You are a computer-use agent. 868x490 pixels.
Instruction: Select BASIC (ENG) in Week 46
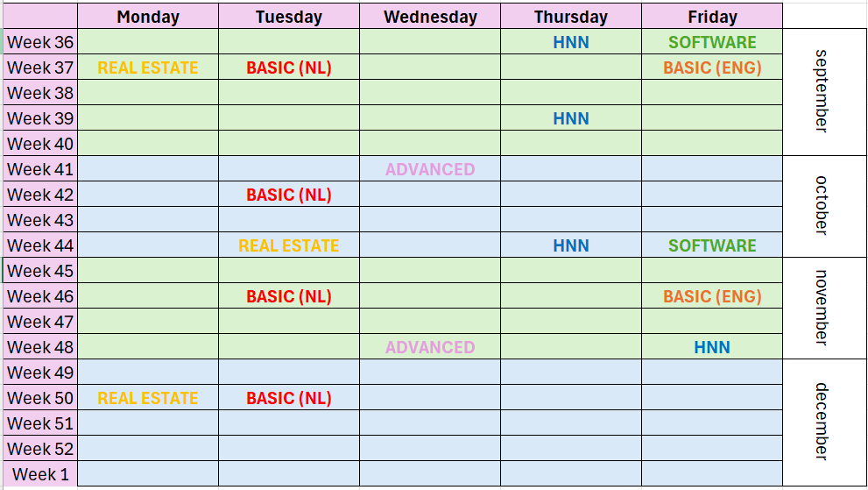pos(712,296)
